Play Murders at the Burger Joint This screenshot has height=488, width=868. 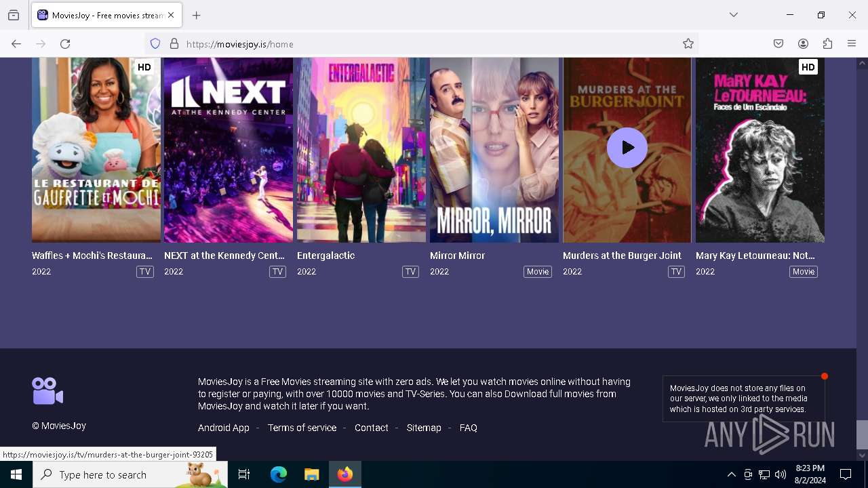point(627,148)
